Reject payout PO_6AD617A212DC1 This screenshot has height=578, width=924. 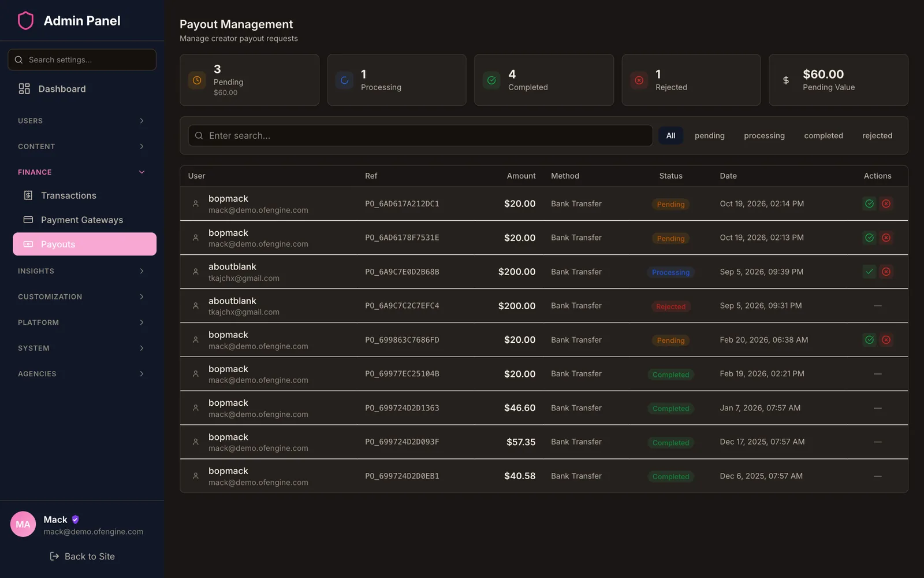pos(886,203)
